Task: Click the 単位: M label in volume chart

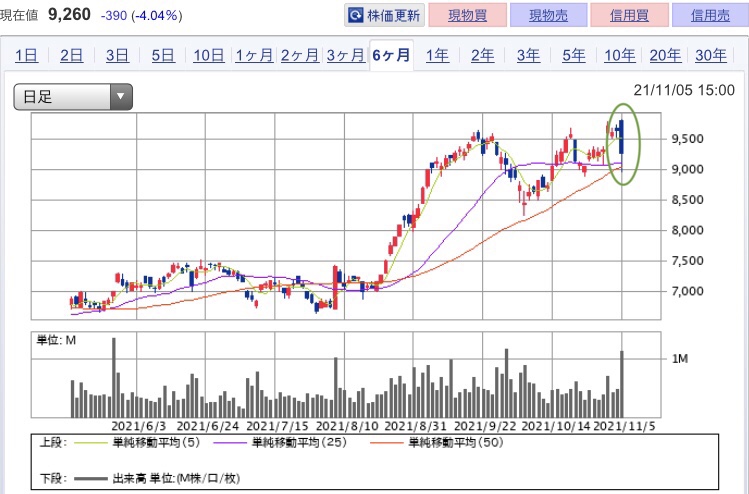Action: (x=56, y=340)
